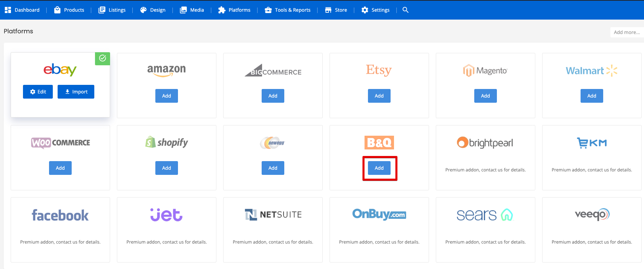Click the EKM logo
Screen dimensions: 644x269
click(592, 143)
